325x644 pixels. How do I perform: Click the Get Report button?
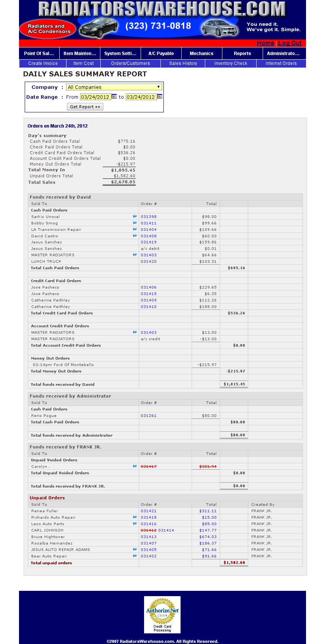85,107
